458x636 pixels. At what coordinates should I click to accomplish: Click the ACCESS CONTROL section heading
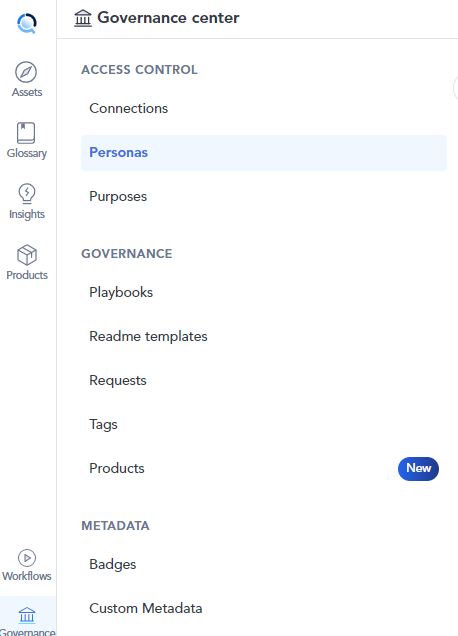(139, 70)
